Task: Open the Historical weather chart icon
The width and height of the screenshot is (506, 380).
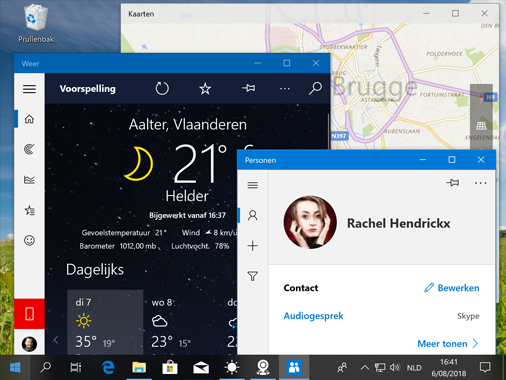Action: point(29,180)
